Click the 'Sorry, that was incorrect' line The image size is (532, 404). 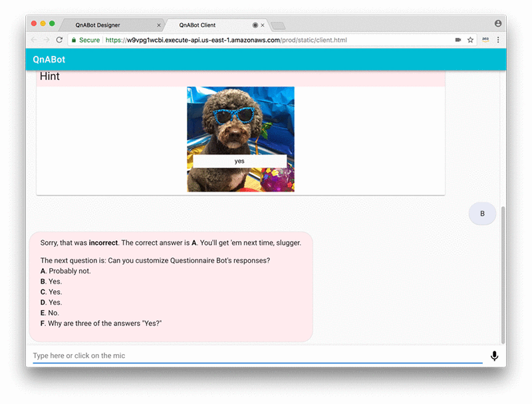click(x=171, y=243)
